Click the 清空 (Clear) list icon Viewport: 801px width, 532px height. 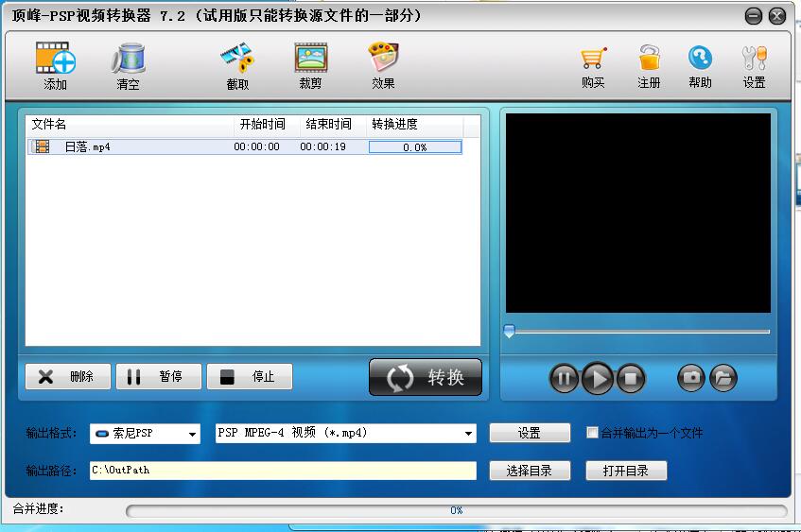pyautogui.click(x=128, y=62)
